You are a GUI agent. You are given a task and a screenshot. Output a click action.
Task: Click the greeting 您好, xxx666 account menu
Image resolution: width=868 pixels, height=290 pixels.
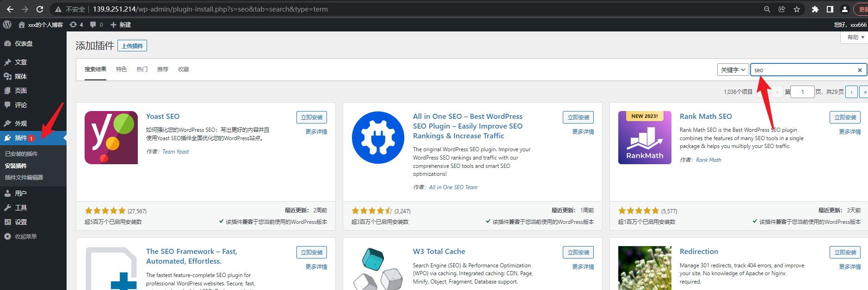pos(850,25)
